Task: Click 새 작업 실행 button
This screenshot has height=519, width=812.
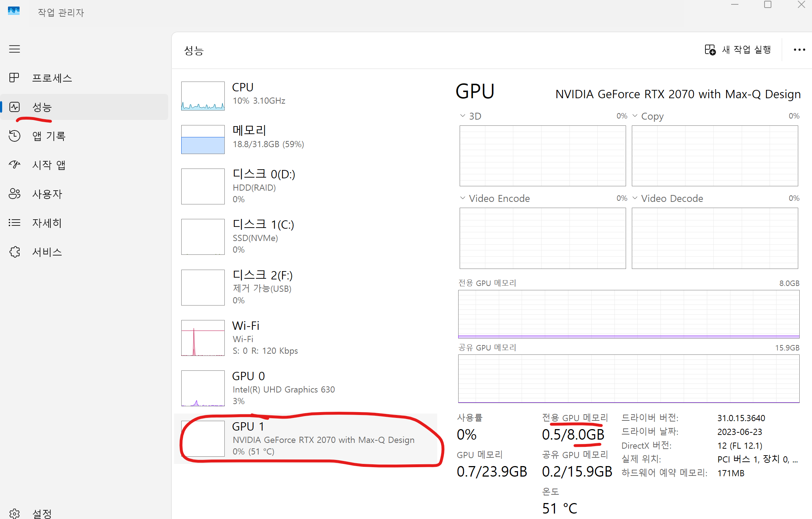Action: [738, 50]
